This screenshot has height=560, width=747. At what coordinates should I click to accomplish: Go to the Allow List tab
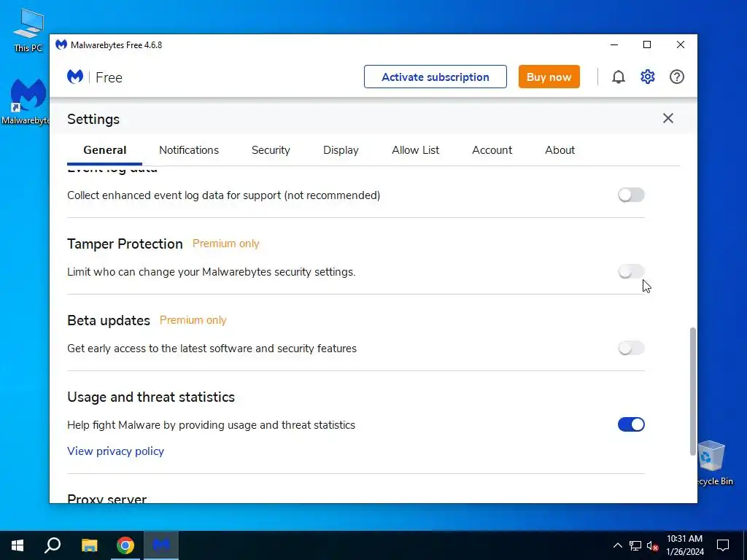point(415,150)
